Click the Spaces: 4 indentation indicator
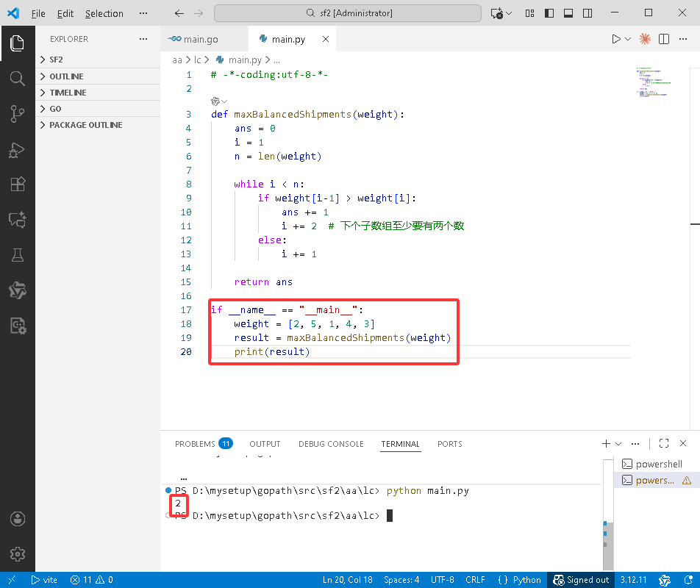 point(401,579)
